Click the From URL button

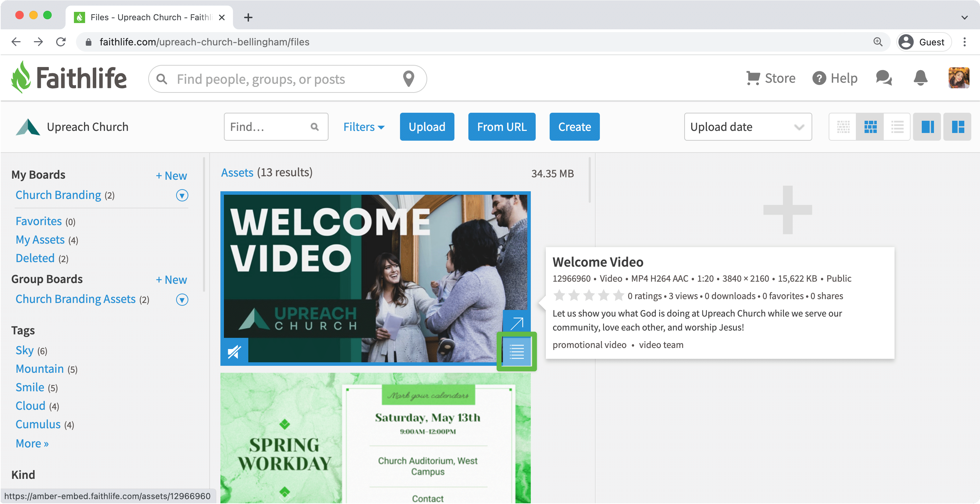(x=502, y=127)
